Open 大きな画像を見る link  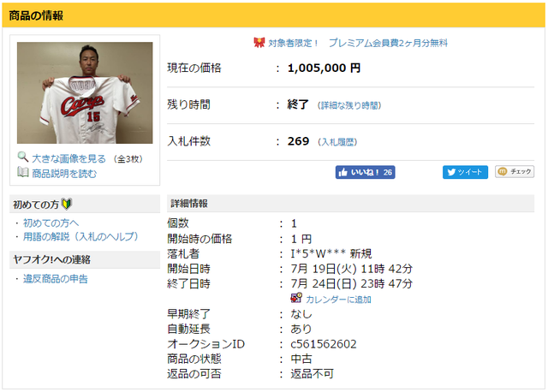coord(68,158)
